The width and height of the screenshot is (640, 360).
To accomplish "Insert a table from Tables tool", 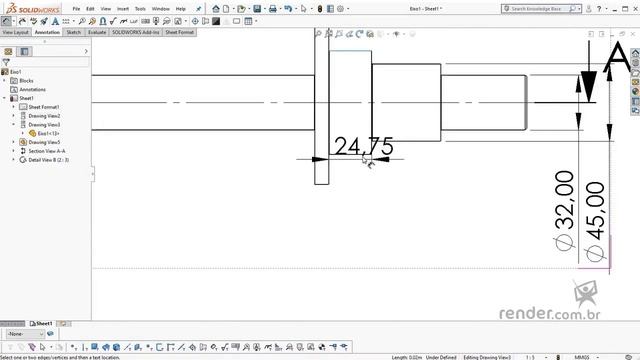I will tap(248, 21).
